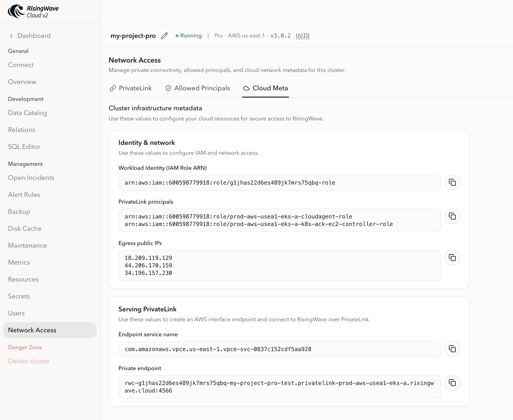Click the k8s-ack-ec2-controller-role ARN line
Viewport: 513px width, 420px height.
coord(259,224)
